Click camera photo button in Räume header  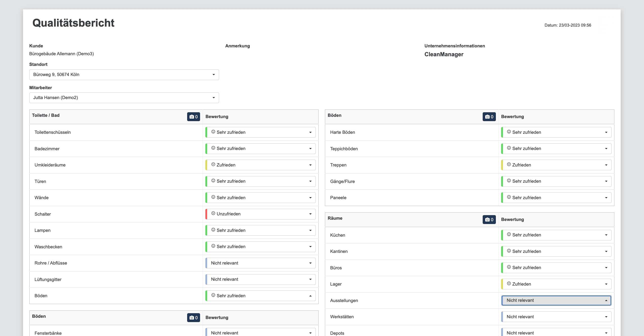click(x=489, y=220)
